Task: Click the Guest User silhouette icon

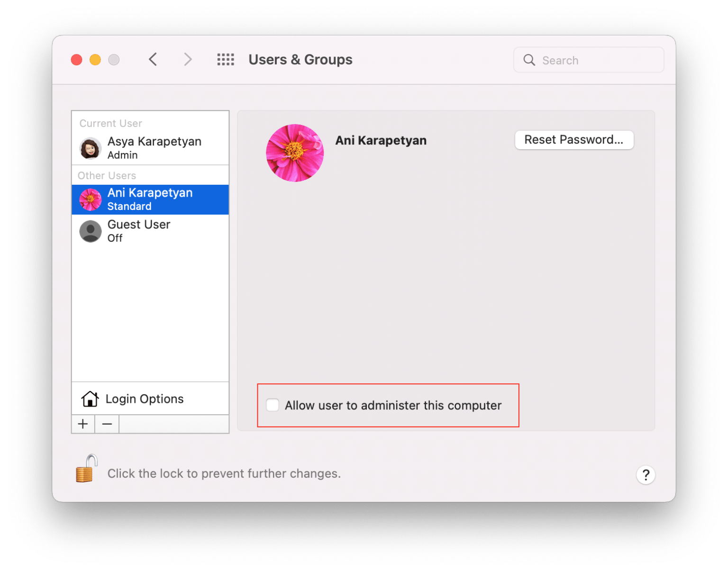Action: pos(90,231)
